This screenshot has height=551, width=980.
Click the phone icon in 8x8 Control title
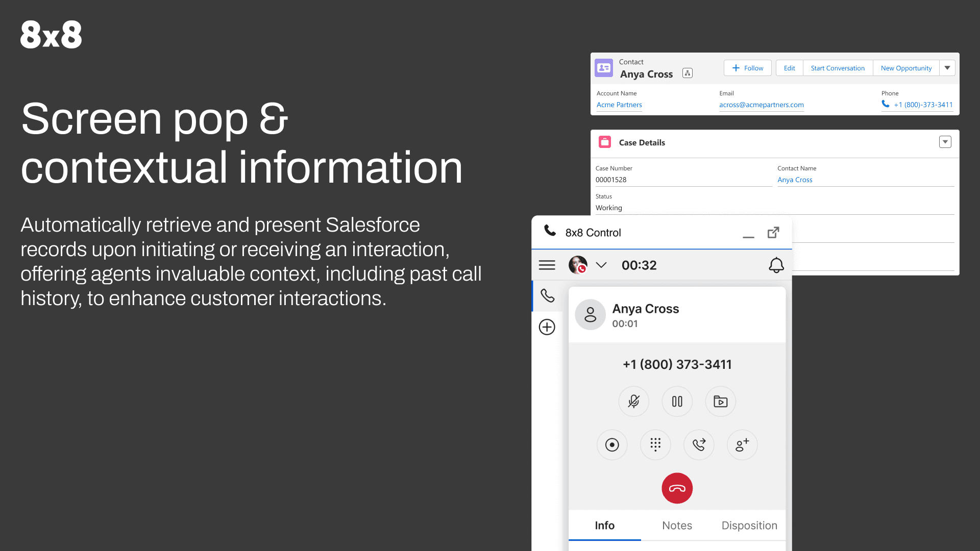coord(550,231)
